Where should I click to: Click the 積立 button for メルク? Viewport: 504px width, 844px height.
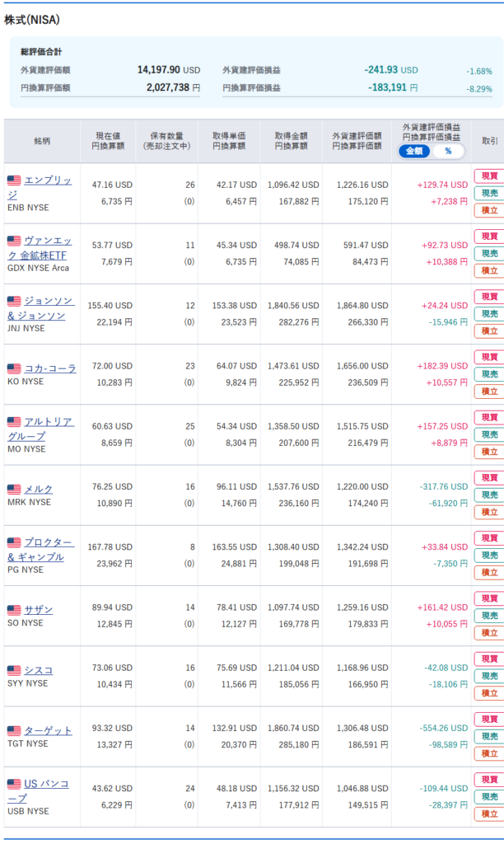pos(489,512)
